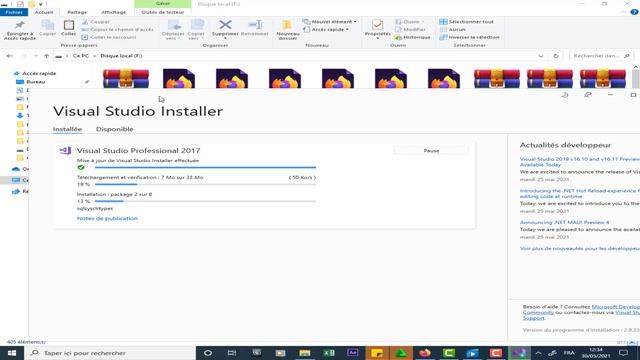Click Task View taskbar icon
The width and height of the screenshot is (640, 360).
pos(232,353)
